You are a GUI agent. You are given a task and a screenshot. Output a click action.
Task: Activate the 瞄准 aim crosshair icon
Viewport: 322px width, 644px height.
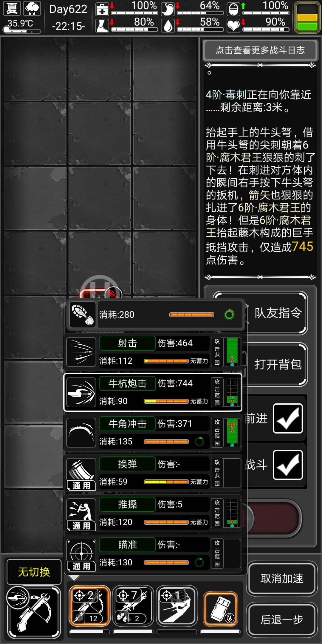81,554
